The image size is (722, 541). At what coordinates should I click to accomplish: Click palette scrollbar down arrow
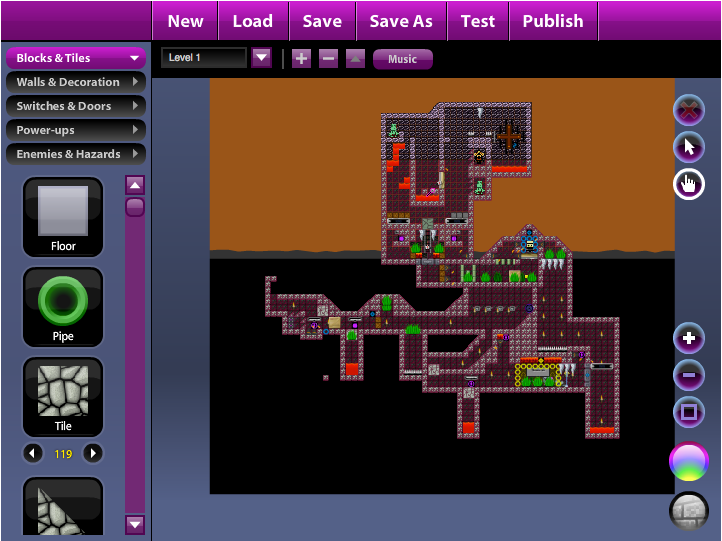135,524
